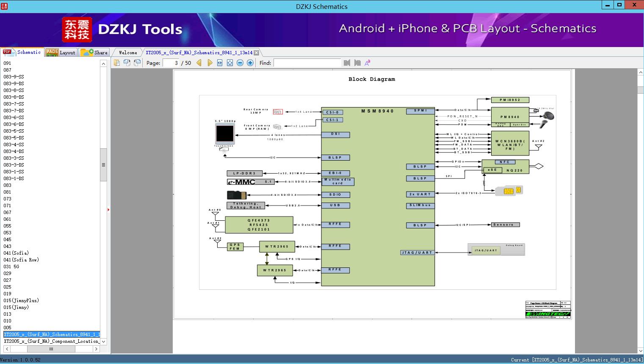Screen dimensions: 644x364
Task: Click the page number input field
Action: 171,63
